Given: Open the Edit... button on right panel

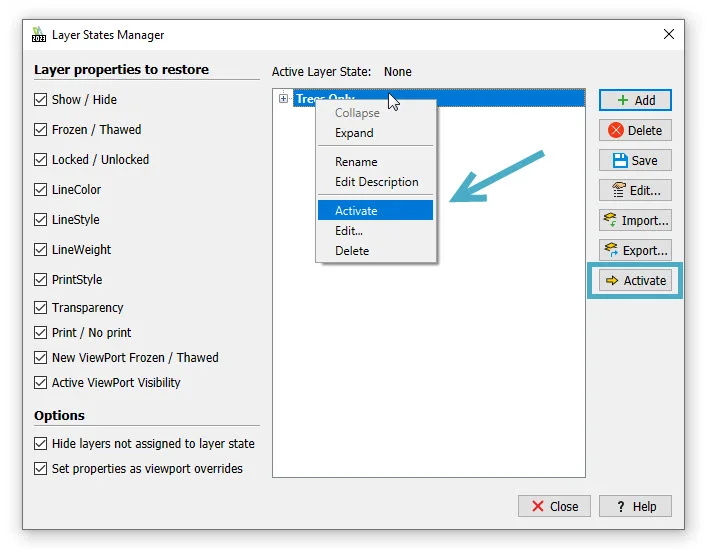Looking at the screenshot, I should [635, 190].
